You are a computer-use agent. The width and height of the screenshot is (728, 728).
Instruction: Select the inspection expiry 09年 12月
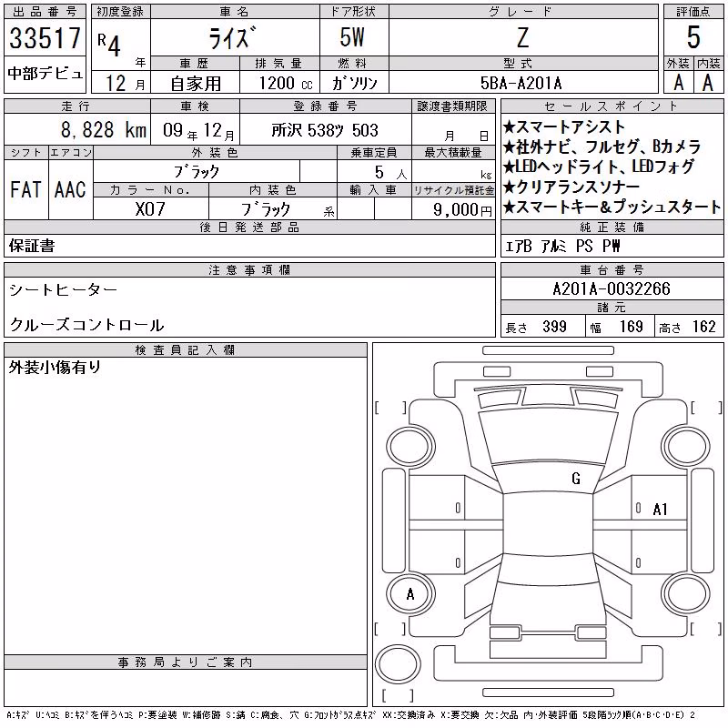[198, 130]
